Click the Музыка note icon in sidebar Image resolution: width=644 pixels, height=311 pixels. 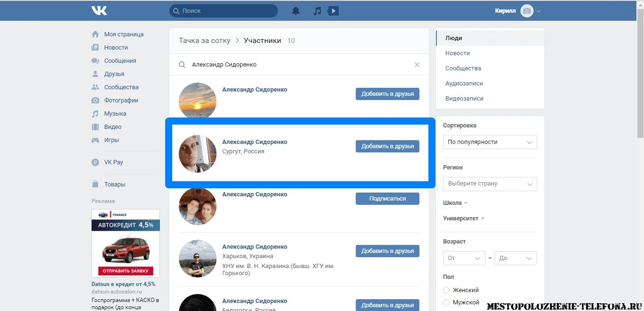(95, 114)
